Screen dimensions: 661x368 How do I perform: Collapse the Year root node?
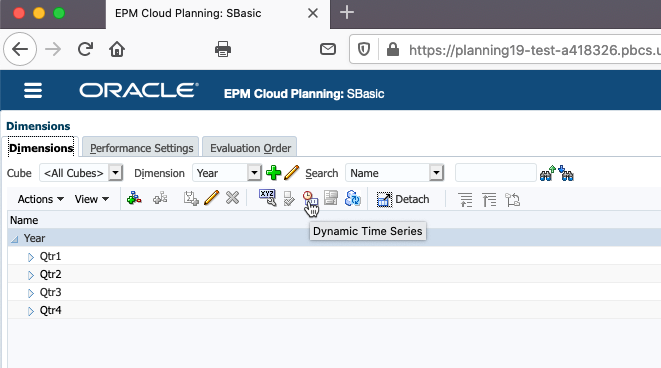pyautogui.click(x=15, y=239)
